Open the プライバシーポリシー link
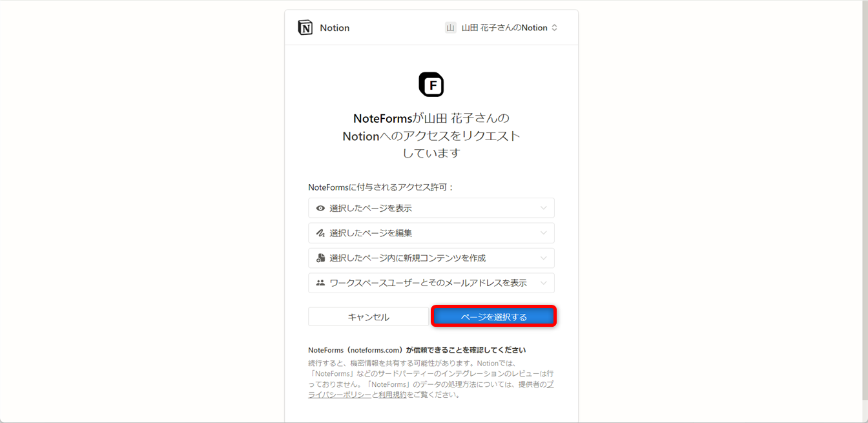The height and width of the screenshot is (423, 868). [339, 393]
